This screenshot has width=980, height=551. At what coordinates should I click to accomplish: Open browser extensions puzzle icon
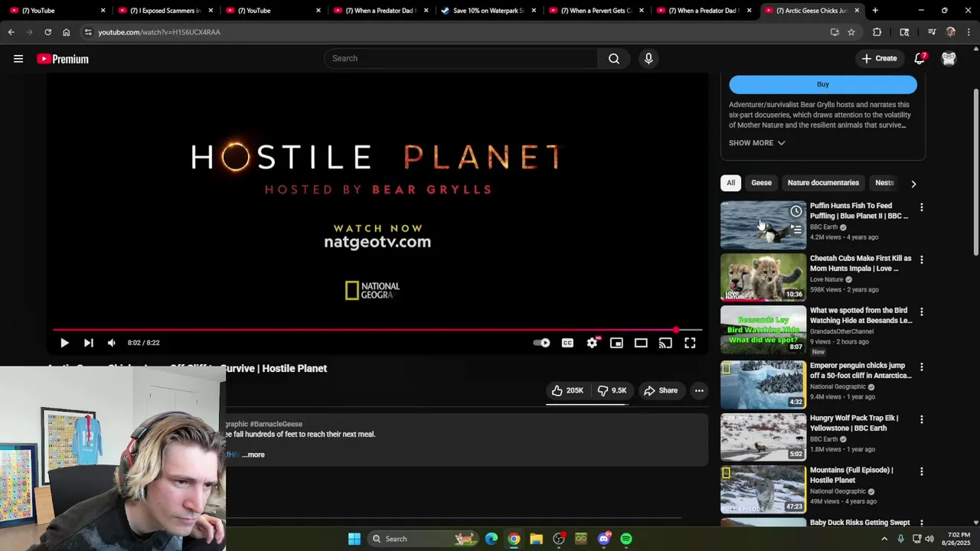[x=877, y=32]
